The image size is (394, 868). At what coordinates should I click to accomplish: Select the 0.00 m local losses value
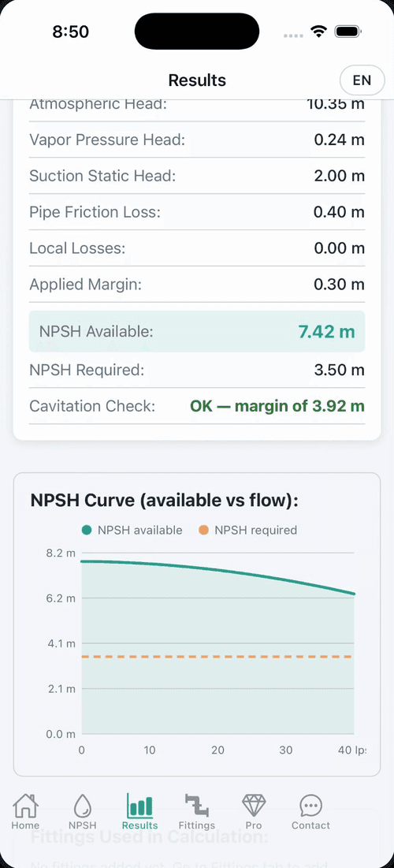click(x=339, y=248)
